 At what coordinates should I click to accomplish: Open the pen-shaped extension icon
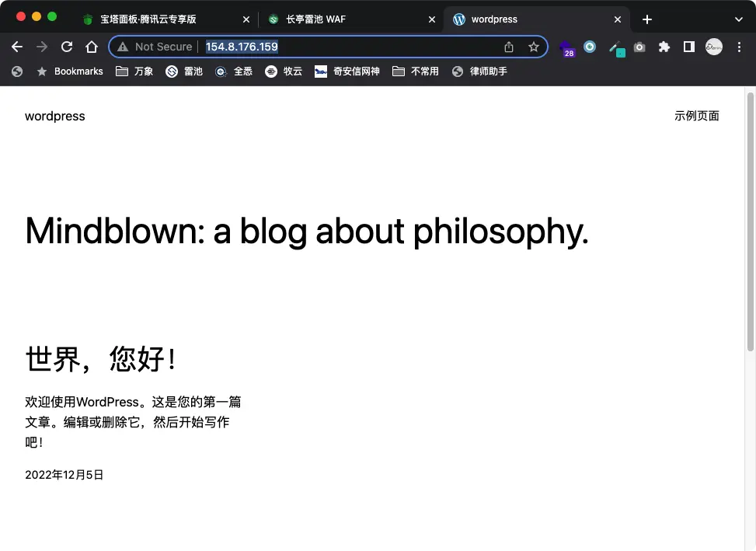pos(617,48)
